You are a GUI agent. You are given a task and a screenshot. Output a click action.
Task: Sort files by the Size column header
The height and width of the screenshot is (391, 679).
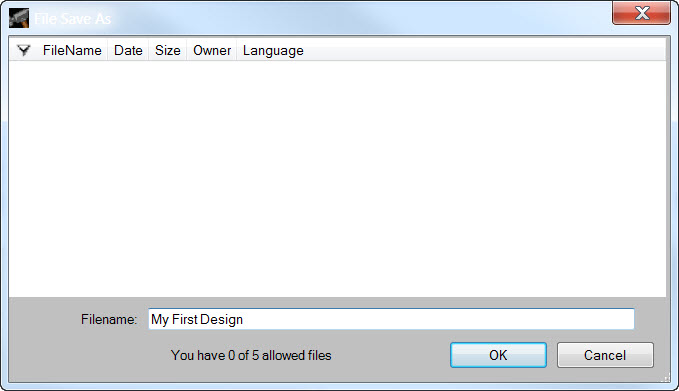tap(168, 50)
